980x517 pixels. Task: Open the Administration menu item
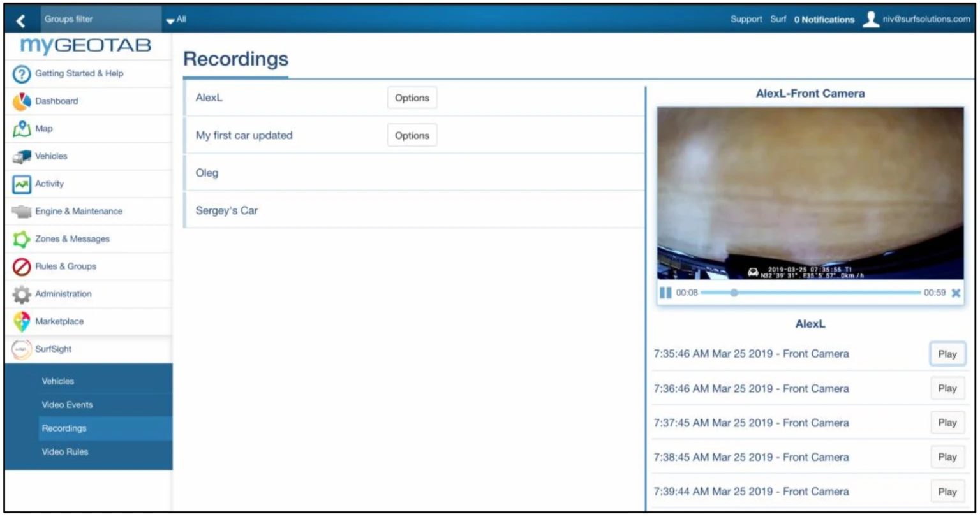point(88,295)
